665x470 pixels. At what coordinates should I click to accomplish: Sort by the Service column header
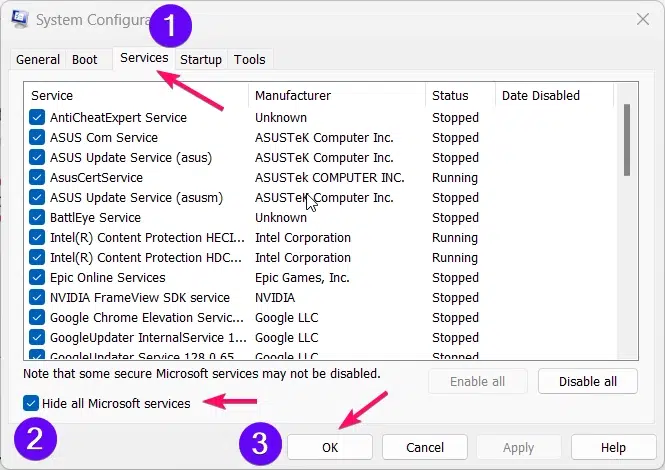137,95
